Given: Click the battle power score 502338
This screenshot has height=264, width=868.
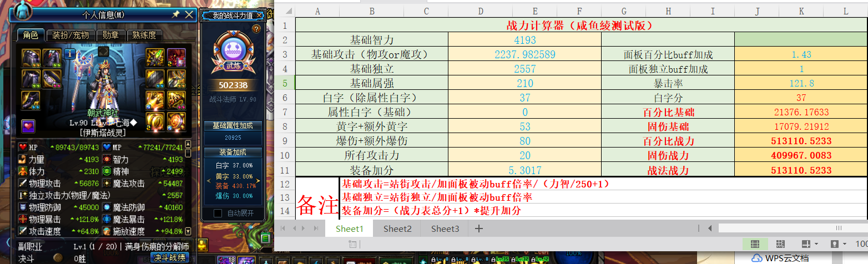Looking at the screenshot, I should tap(233, 85).
